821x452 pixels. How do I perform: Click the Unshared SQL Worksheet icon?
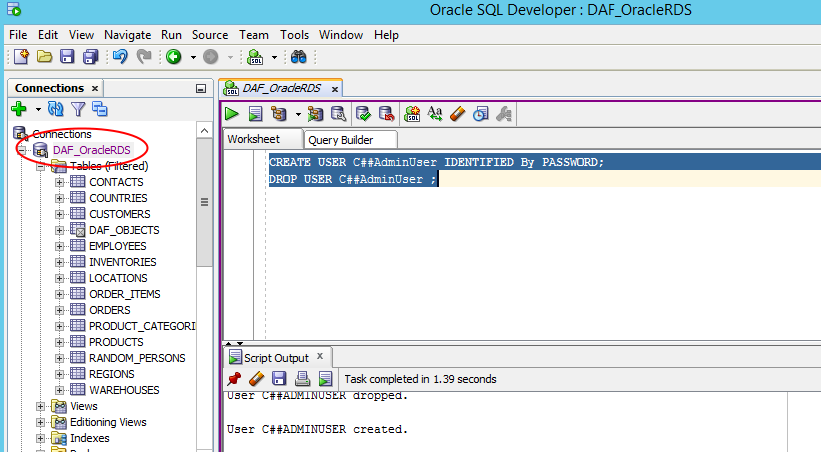tap(412, 114)
